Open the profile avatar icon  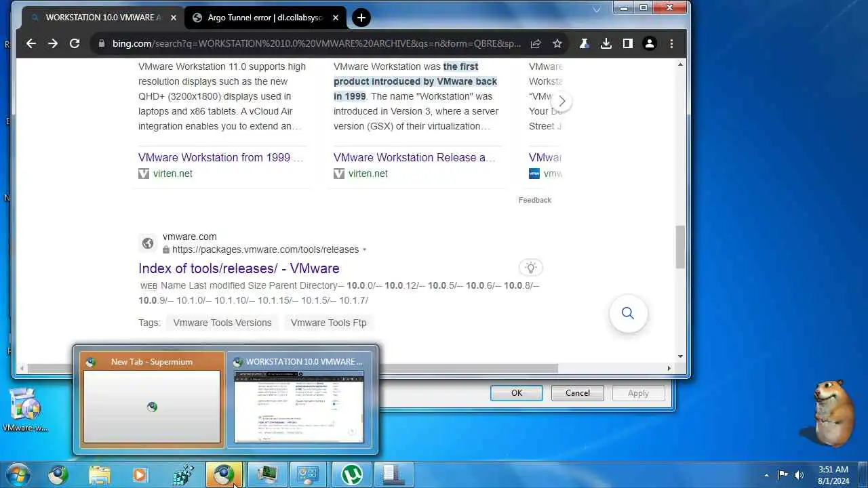point(650,43)
